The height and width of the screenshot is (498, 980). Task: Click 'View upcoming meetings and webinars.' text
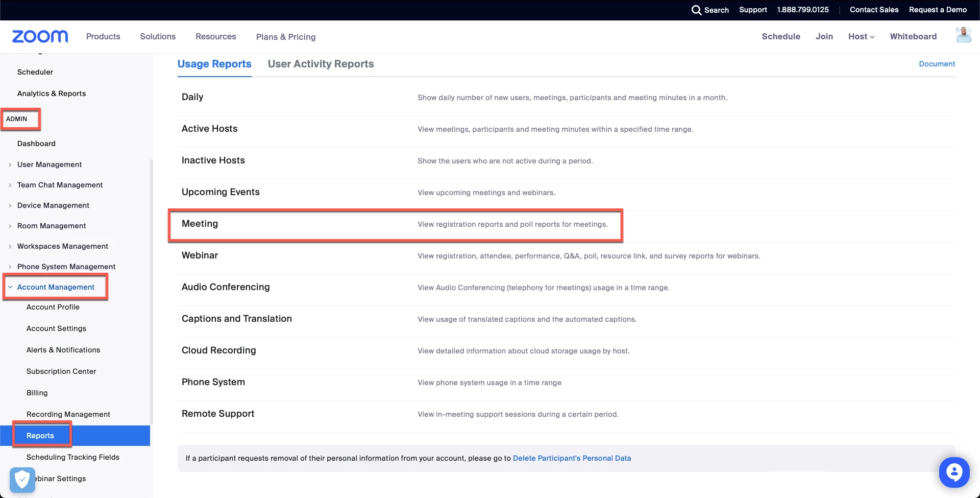click(486, 193)
